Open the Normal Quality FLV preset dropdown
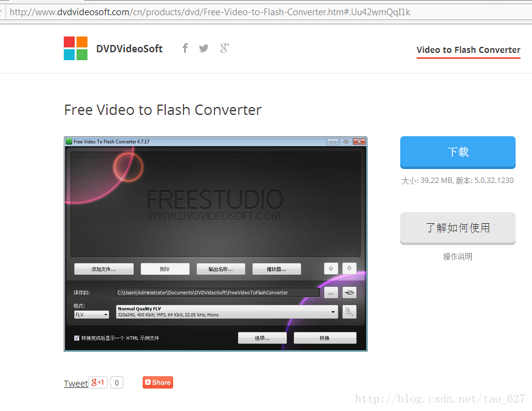 pos(227,311)
